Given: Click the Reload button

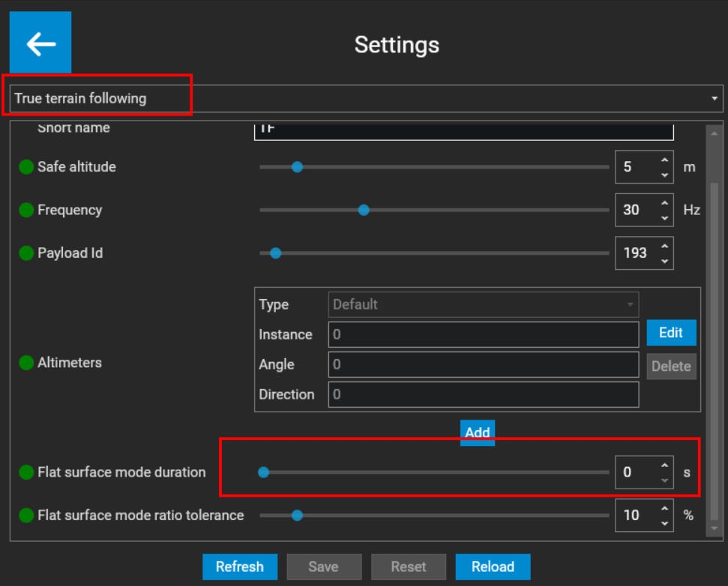Looking at the screenshot, I should pyautogui.click(x=493, y=567).
